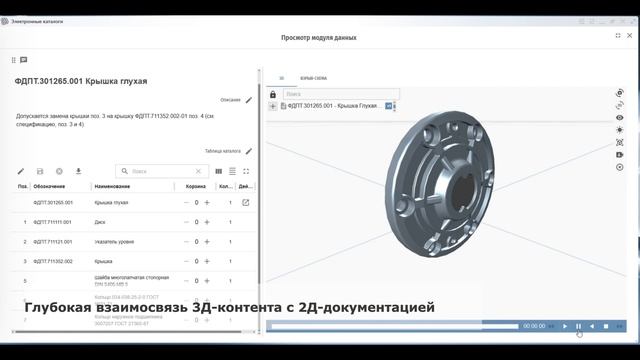Expand the ФДПТ.301265.001 tree node

[273, 106]
